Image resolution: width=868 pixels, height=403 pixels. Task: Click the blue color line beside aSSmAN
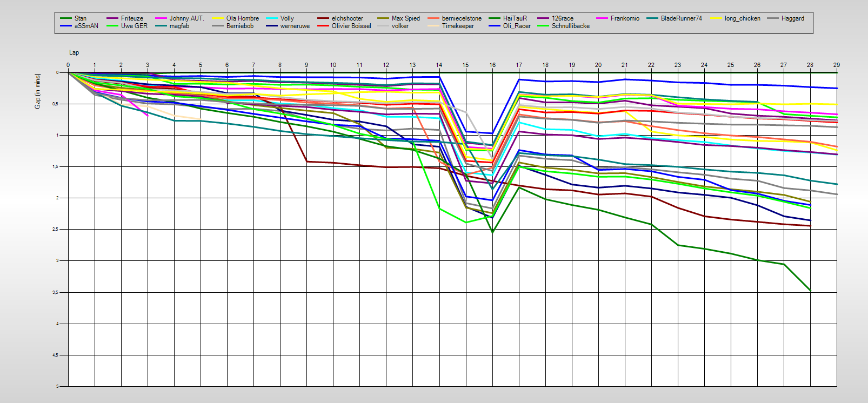click(65, 26)
